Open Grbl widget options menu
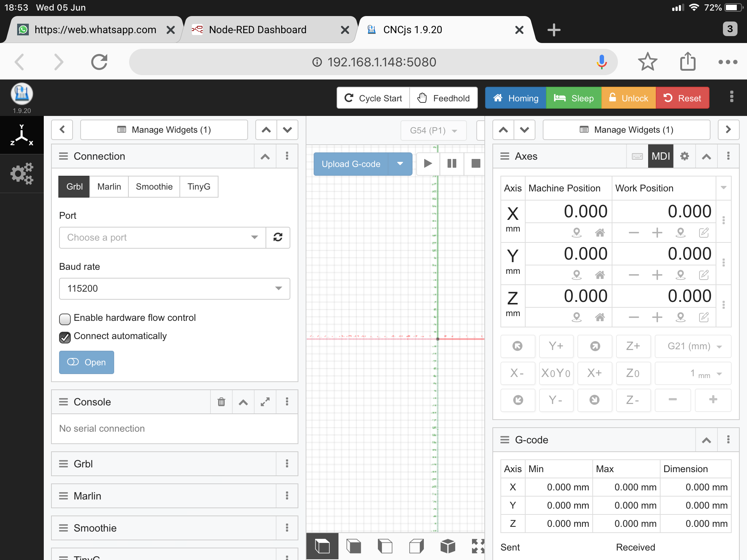The width and height of the screenshot is (747, 560). tap(287, 464)
